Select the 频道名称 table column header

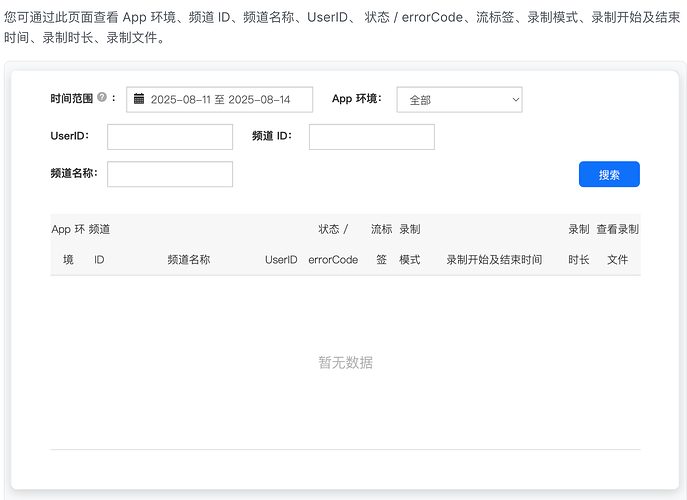click(189, 259)
